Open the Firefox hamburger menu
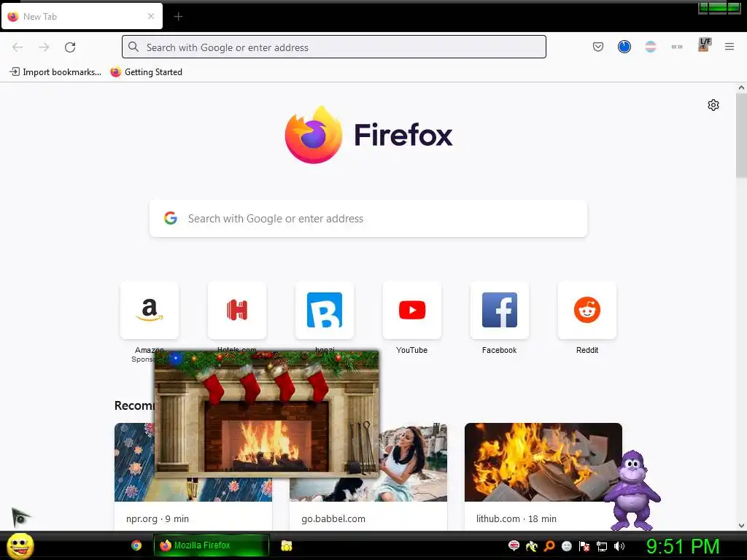 [x=729, y=47]
